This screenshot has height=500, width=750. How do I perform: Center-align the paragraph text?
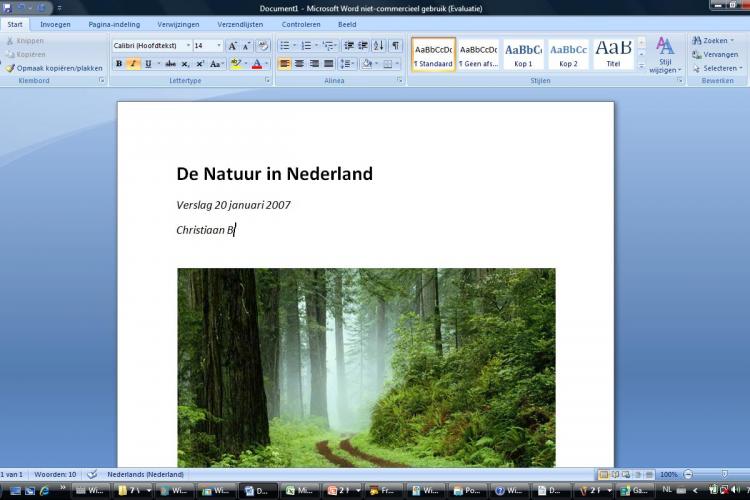(299, 64)
